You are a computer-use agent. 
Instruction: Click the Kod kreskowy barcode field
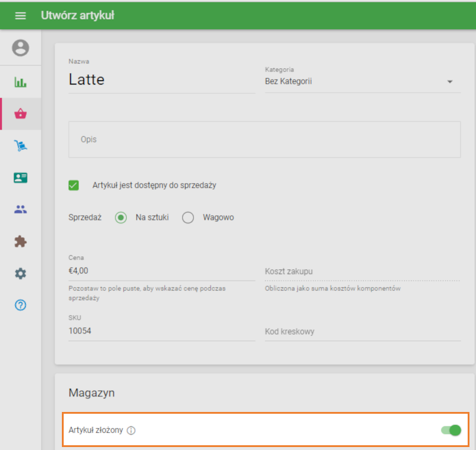click(362, 332)
